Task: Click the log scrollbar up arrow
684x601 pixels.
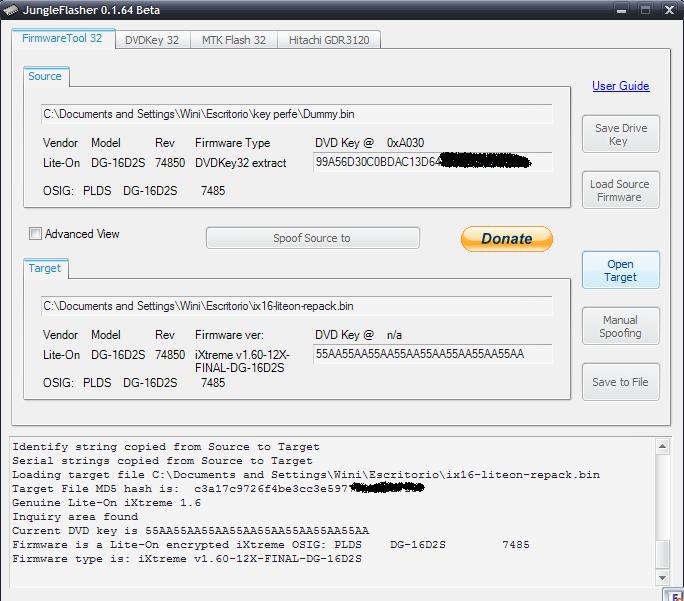Action: pyautogui.click(x=662, y=446)
